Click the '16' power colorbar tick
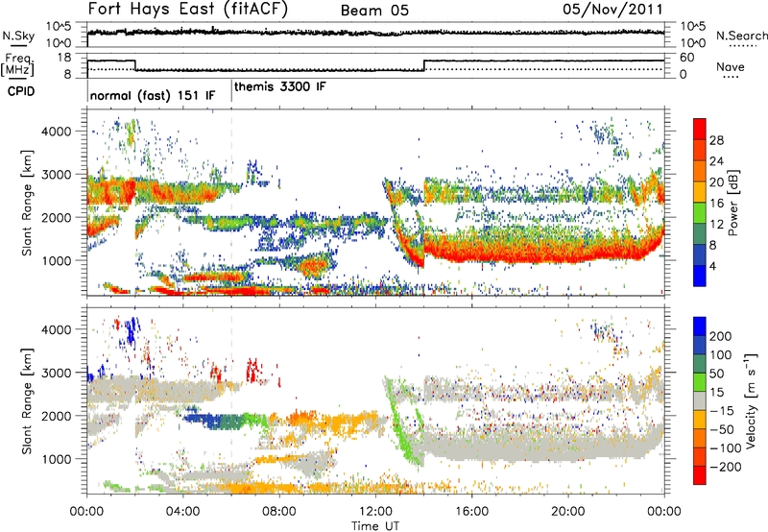 (x=716, y=204)
